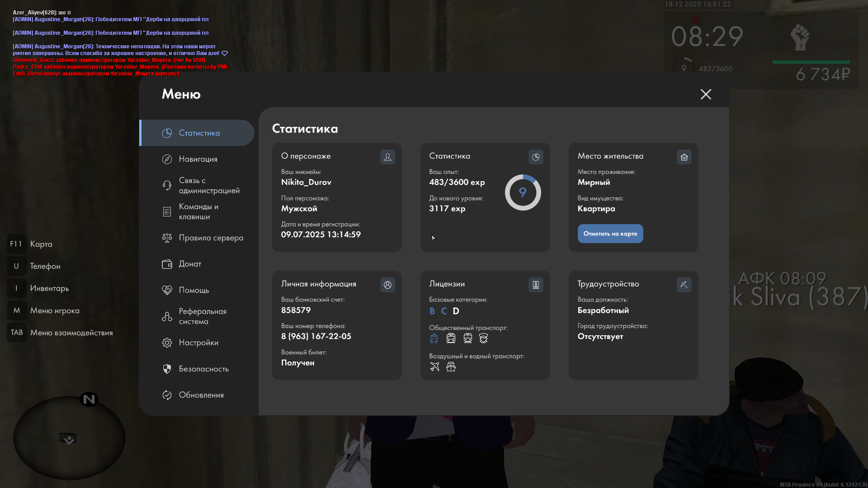Click the airplane license icon
868x488 pixels.
pyautogui.click(x=434, y=367)
